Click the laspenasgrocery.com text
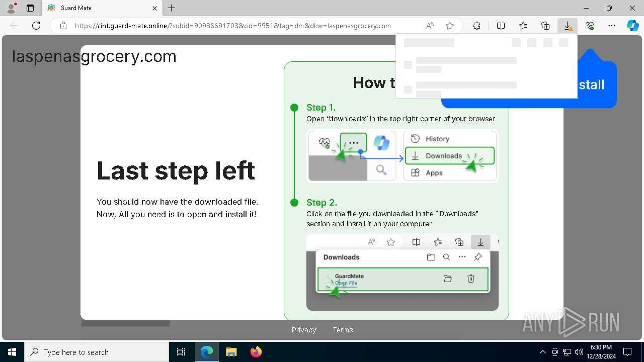Image resolution: width=644 pixels, height=362 pixels. pos(94,57)
